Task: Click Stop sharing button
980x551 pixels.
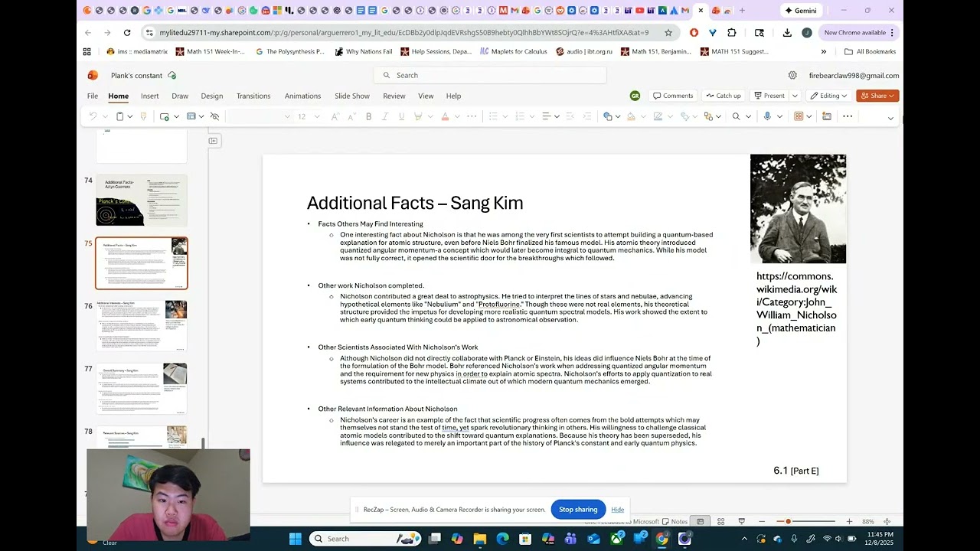Action: pos(578,510)
